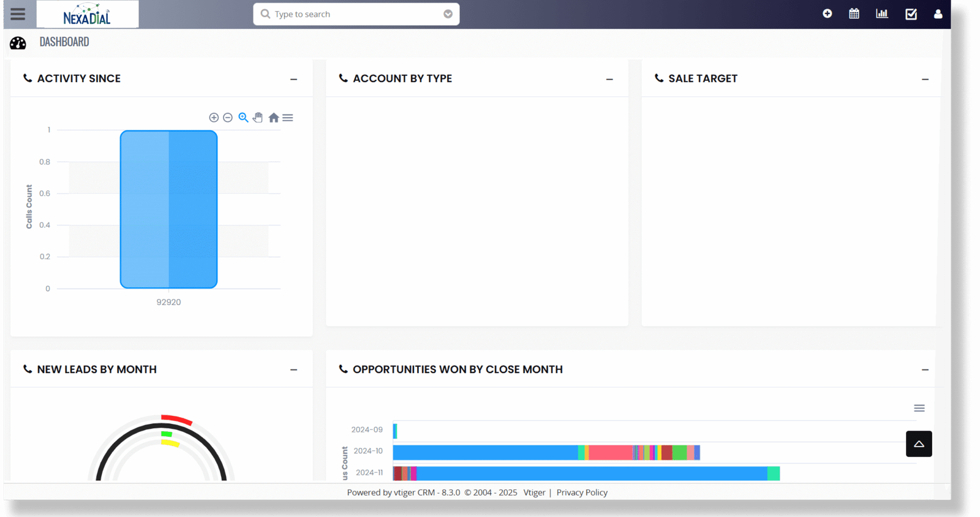
Task: Click the scroll to top button
Action: click(919, 443)
